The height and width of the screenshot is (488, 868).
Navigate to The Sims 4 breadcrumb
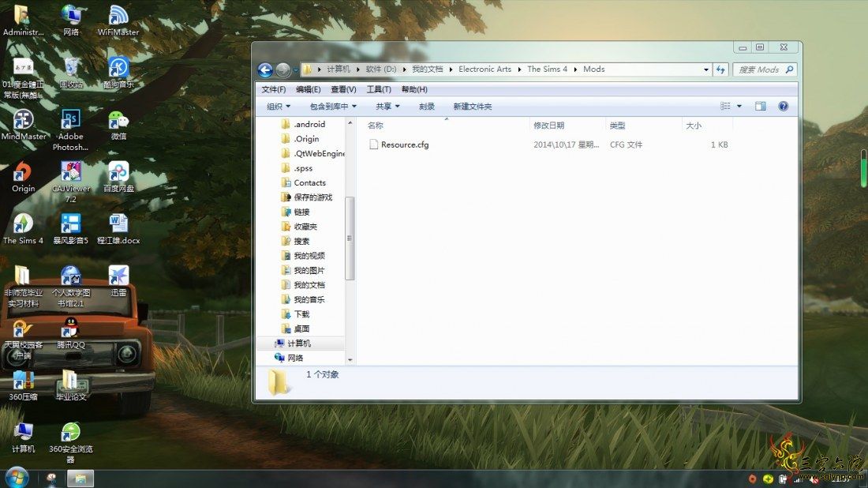(x=547, y=69)
